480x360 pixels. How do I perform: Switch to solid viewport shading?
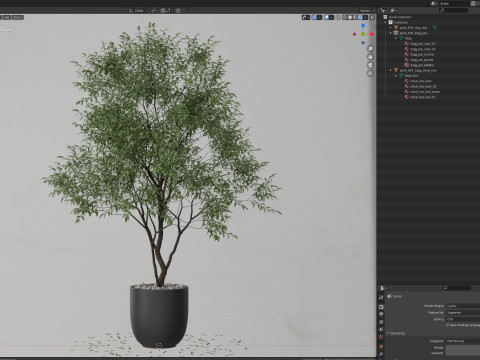(x=350, y=17)
